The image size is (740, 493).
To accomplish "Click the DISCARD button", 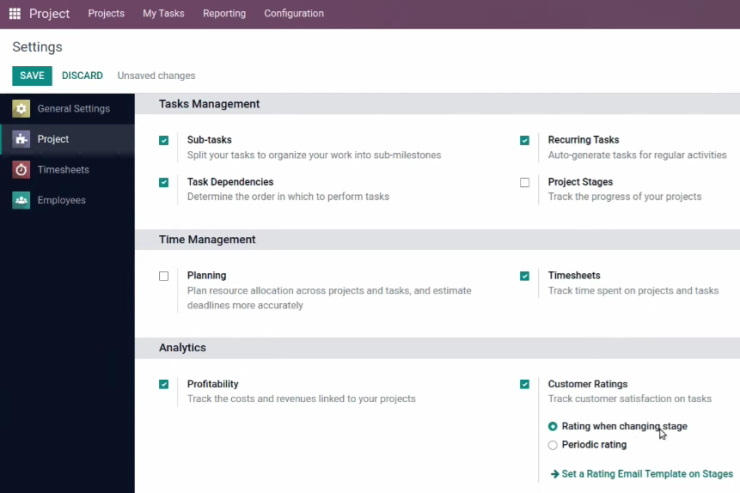I will coord(82,75).
